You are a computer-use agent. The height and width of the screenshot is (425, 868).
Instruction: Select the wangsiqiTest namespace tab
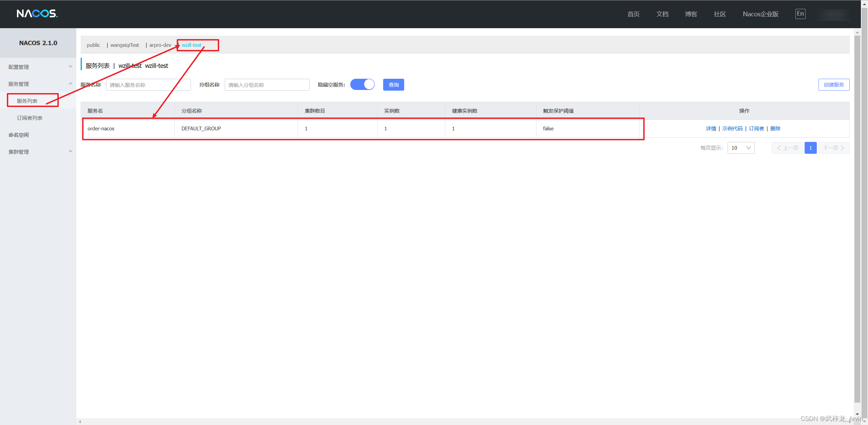pos(124,45)
